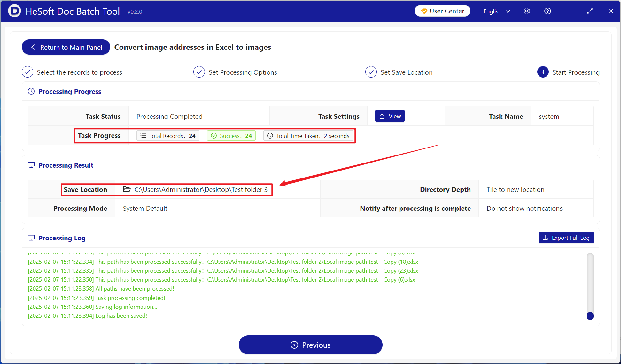621x364 pixels.
Task: Toggle full-screen expand icon in title bar
Action: pyautogui.click(x=590, y=11)
